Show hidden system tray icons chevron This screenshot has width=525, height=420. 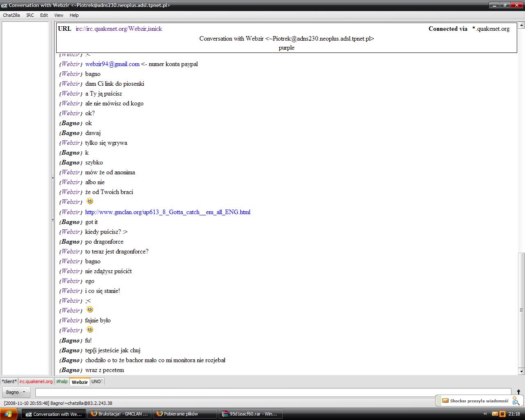pyautogui.click(x=485, y=414)
